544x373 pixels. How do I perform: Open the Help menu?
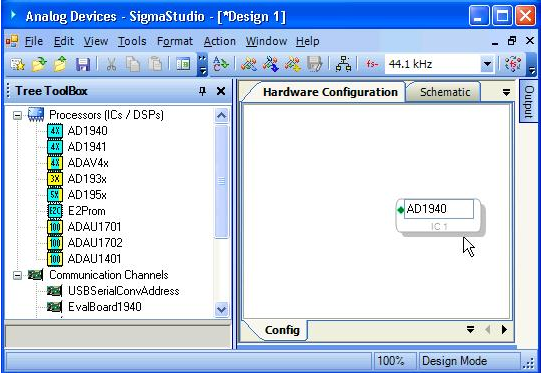[x=307, y=41]
